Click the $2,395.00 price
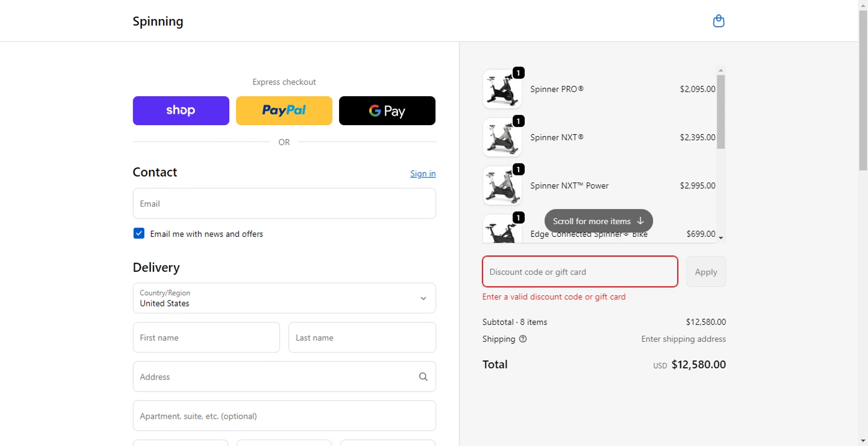The height and width of the screenshot is (446, 868). (697, 137)
